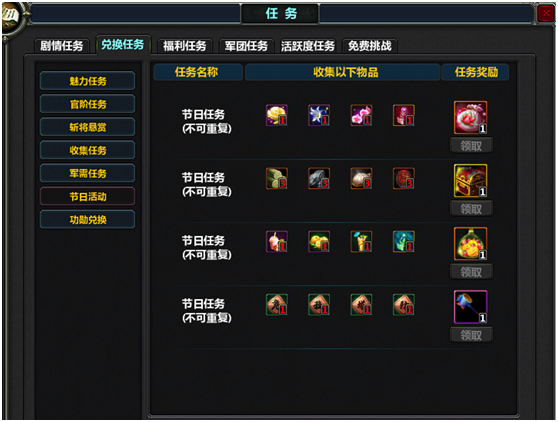Open the 功勋兑换 category
The width and height of the screenshot is (558, 422).
point(88,220)
